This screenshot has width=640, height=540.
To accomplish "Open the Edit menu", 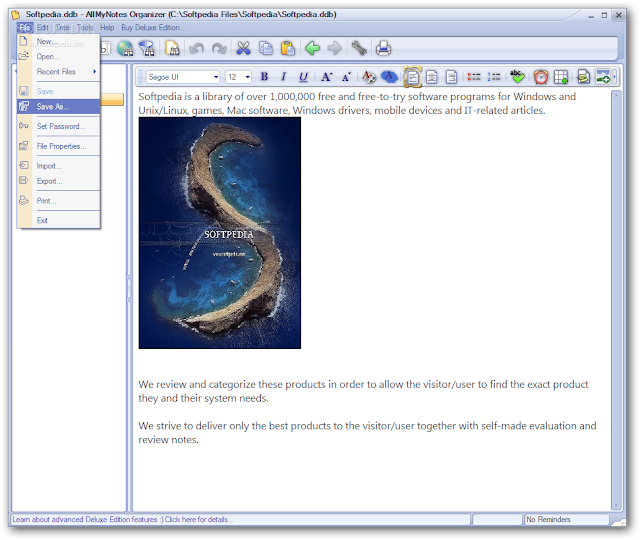I will pyautogui.click(x=42, y=28).
